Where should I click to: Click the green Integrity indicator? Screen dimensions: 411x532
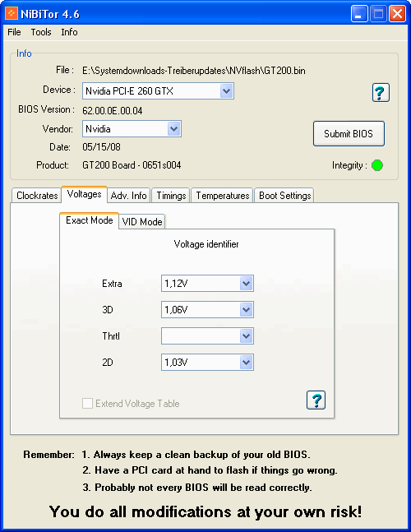pos(377,165)
